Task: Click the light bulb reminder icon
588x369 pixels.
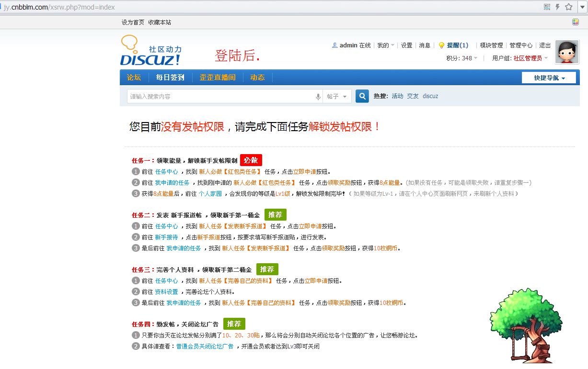Action: [x=442, y=45]
